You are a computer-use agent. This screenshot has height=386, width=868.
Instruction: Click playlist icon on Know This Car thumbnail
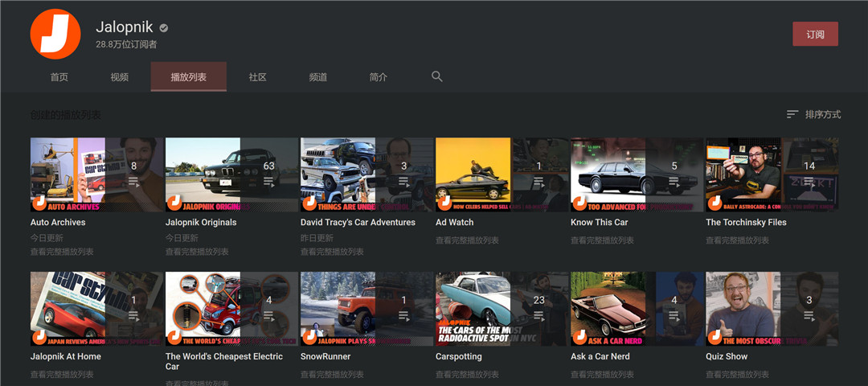point(674,182)
